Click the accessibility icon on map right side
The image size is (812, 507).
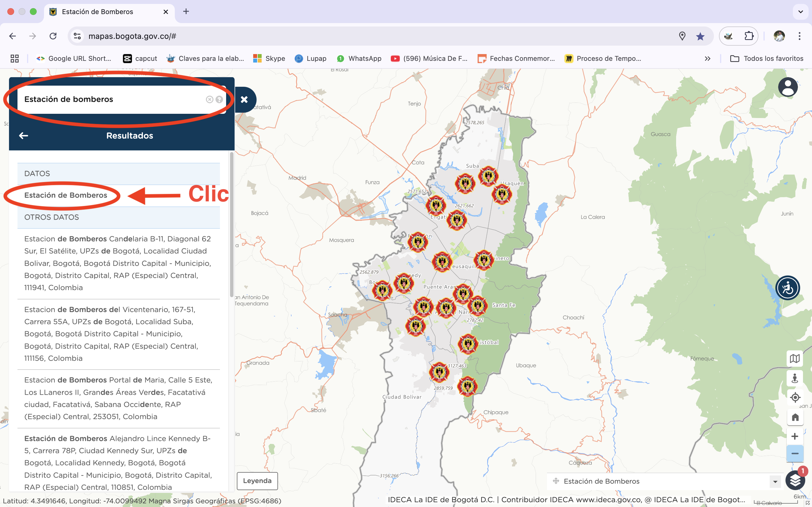pos(788,287)
